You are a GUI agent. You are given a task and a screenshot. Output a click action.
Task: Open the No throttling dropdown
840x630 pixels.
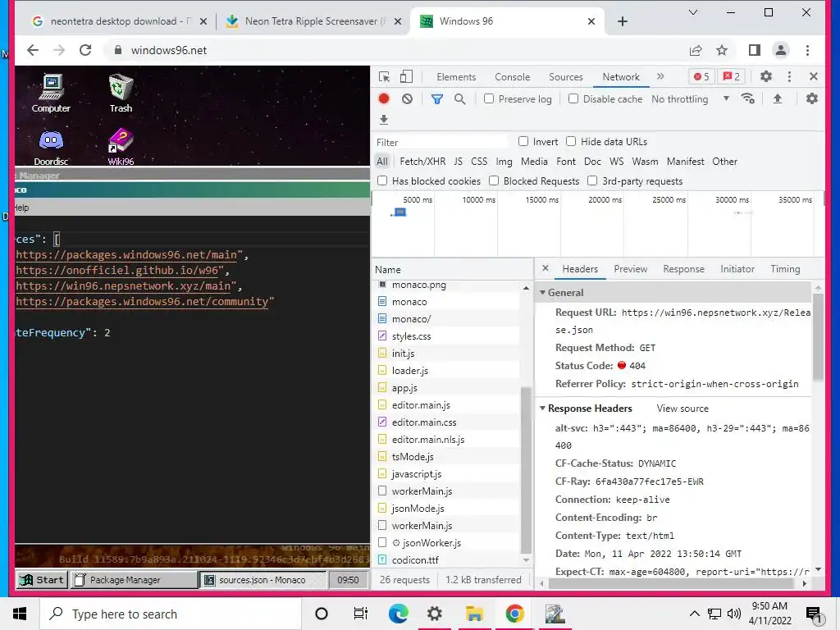pos(691,99)
